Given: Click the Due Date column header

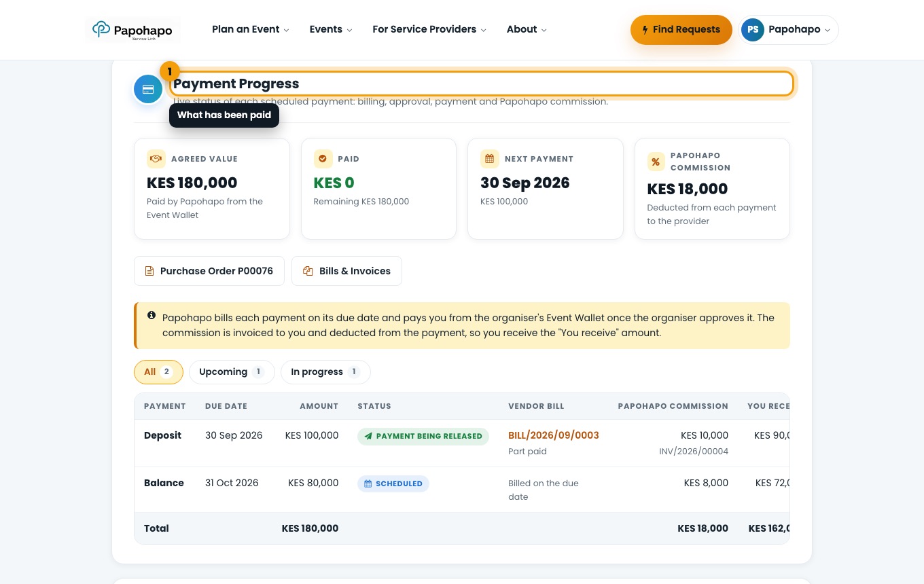Looking at the screenshot, I should (226, 406).
